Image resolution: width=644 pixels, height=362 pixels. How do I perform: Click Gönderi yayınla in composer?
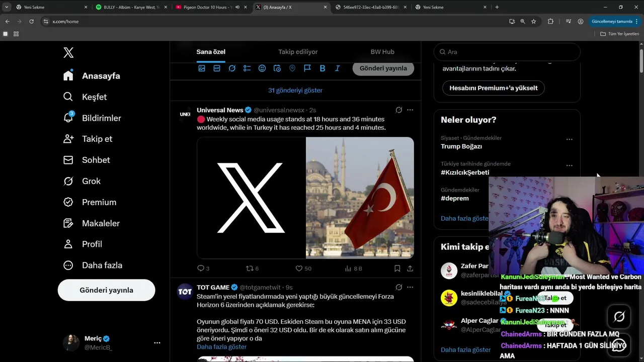383,68
